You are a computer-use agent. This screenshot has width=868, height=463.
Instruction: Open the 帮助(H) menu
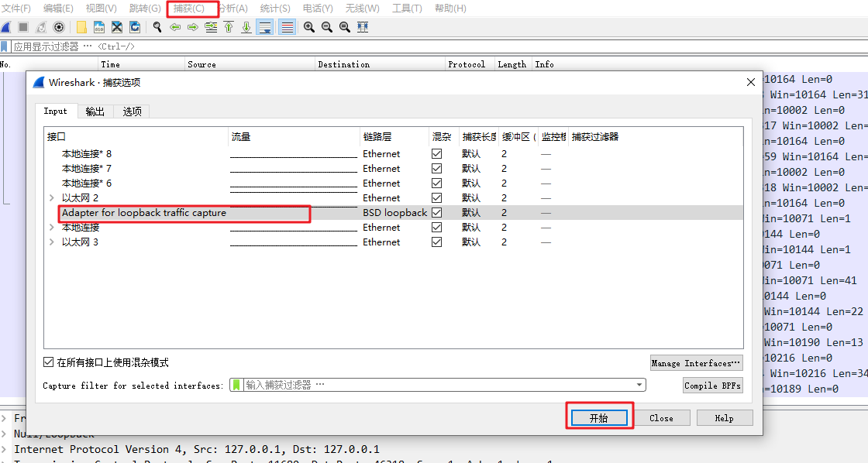450,9
